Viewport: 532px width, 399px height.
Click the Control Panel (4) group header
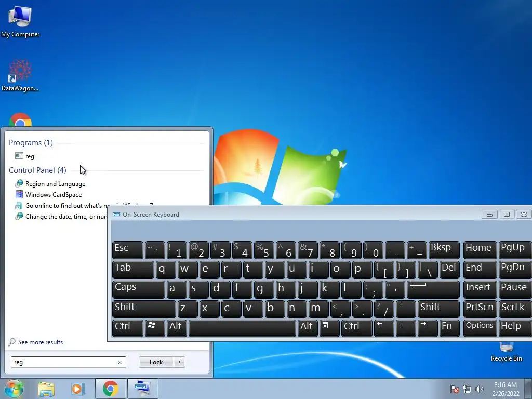coord(37,170)
